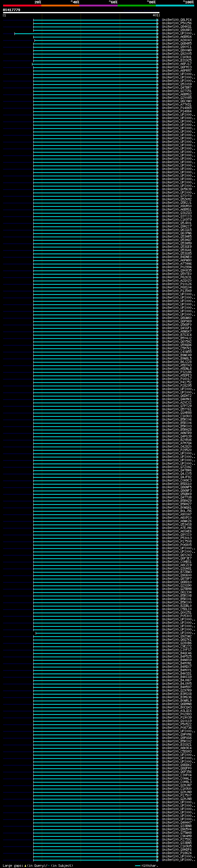Select hit UniRef100_A8K9C4

[177, 749]
